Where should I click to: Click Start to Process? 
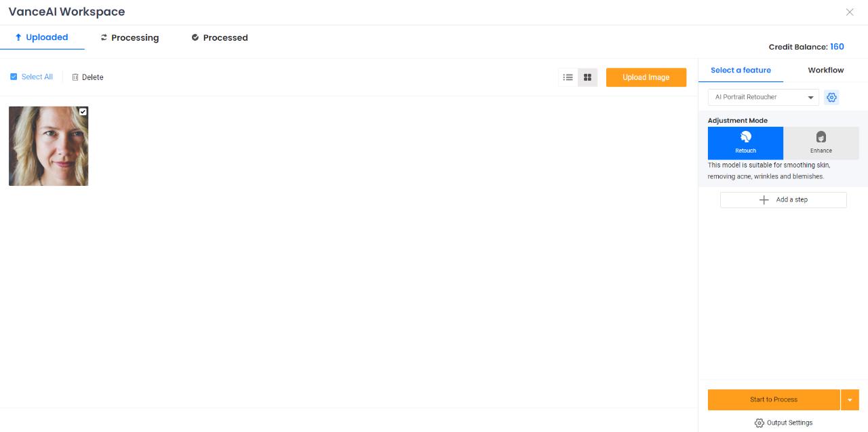tap(774, 399)
